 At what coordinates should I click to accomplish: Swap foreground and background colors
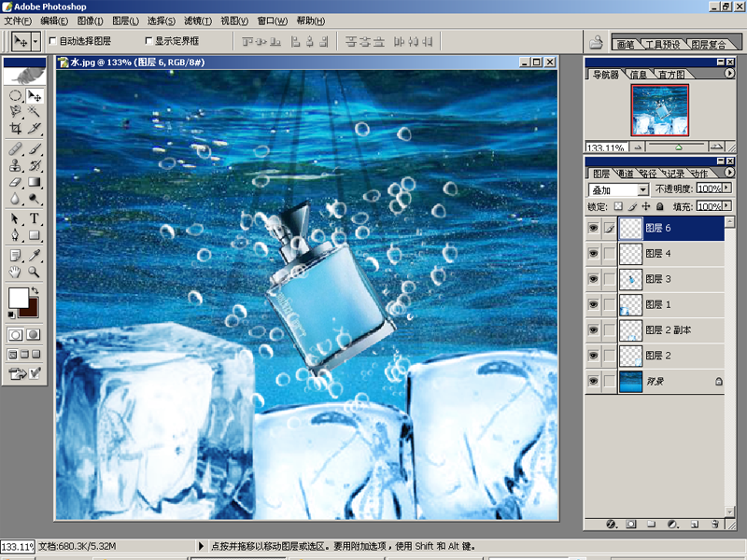tap(35, 290)
